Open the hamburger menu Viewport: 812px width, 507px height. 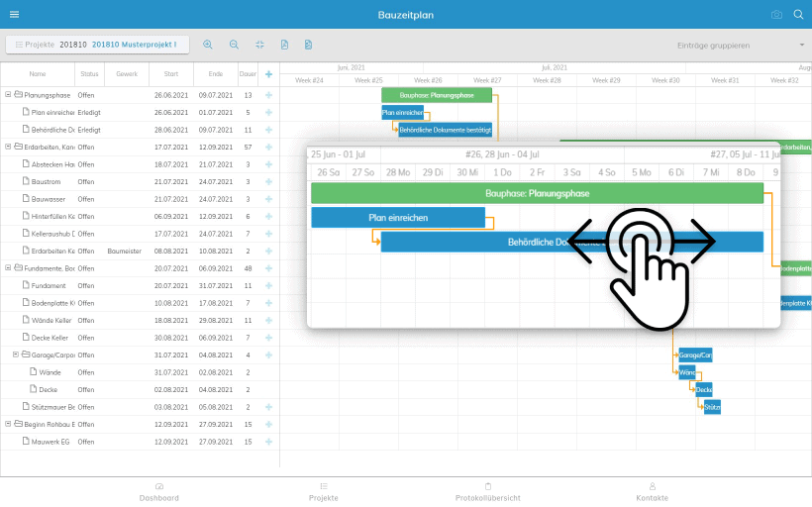click(x=15, y=15)
